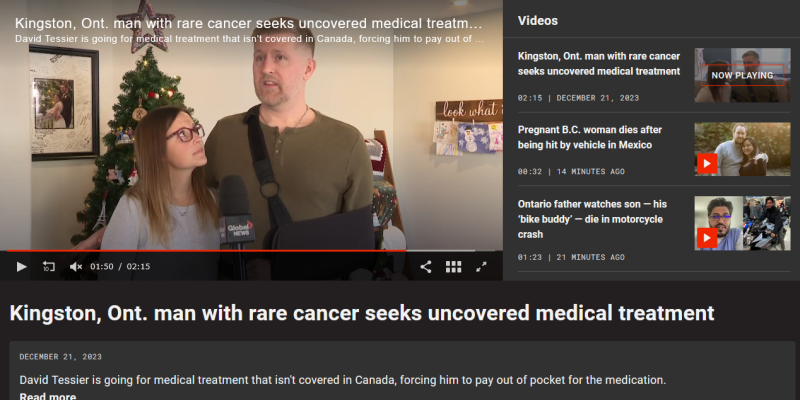Click the play icon on Ontario father thumbnail
The image size is (800, 400).
point(707,238)
